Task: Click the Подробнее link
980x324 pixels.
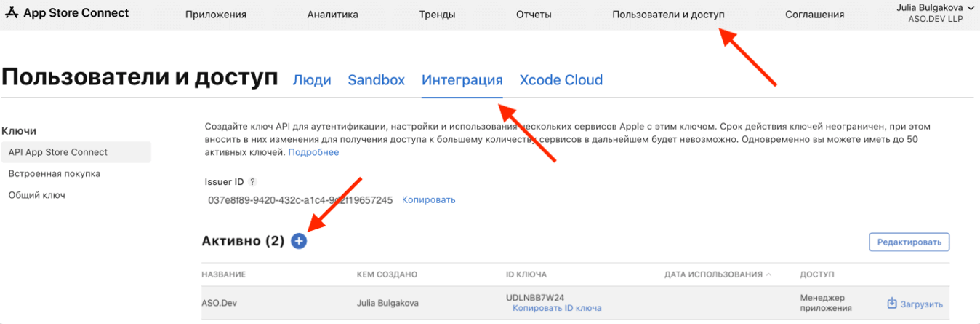Action: [x=313, y=152]
